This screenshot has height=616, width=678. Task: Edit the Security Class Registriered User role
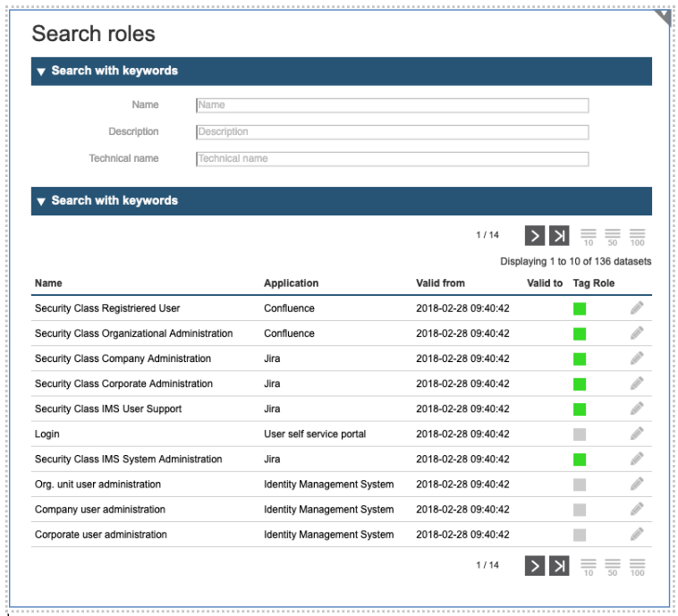point(637,308)
